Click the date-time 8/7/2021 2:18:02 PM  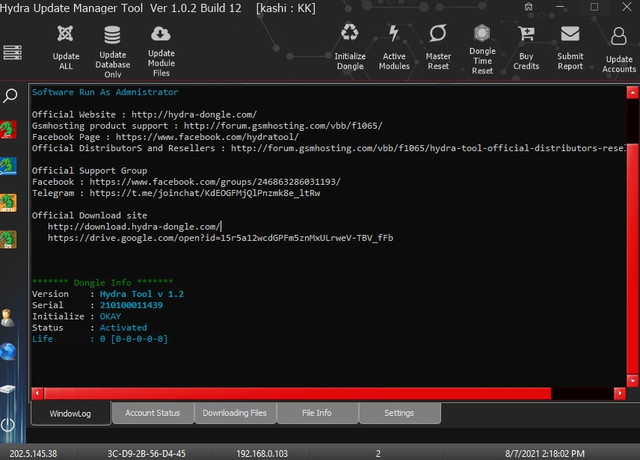tap(544, 453)
